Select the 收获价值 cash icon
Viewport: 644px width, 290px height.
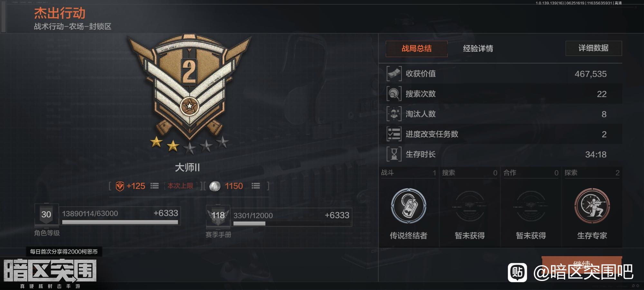point(394,74)
